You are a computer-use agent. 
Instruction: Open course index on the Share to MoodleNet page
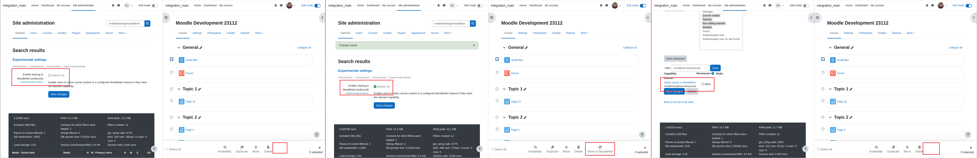[492, 17]
